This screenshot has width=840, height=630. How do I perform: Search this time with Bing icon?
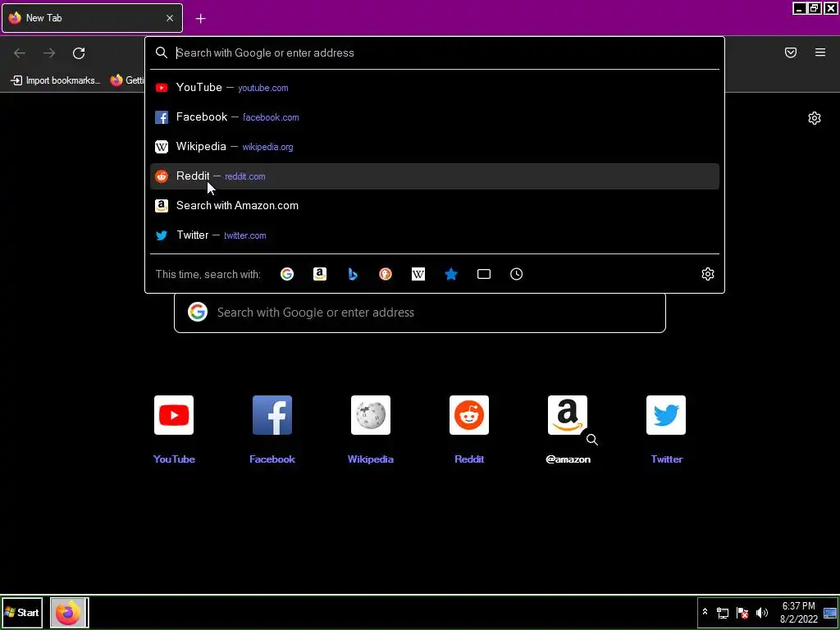[x=353, y=274]
